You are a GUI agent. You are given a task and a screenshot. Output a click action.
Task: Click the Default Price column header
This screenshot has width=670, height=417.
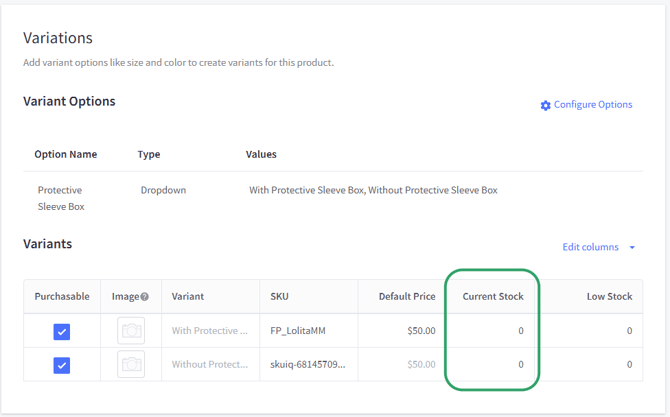(x=407, y=297)
